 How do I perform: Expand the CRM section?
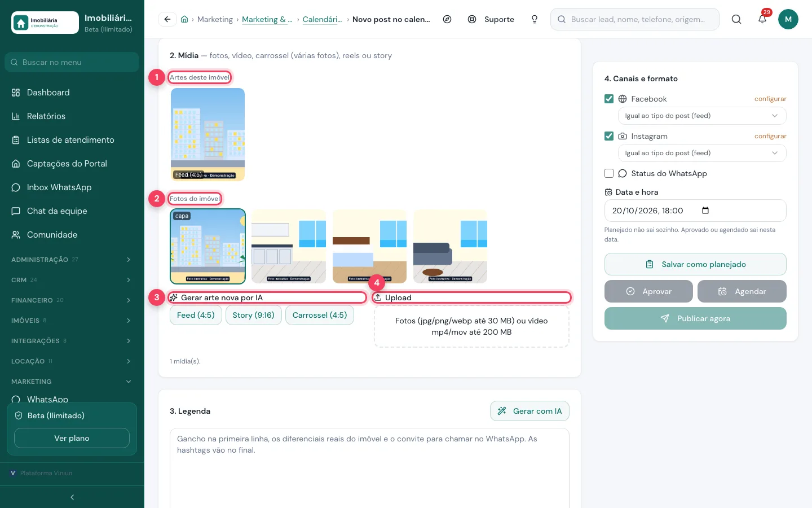coord(72,280)
